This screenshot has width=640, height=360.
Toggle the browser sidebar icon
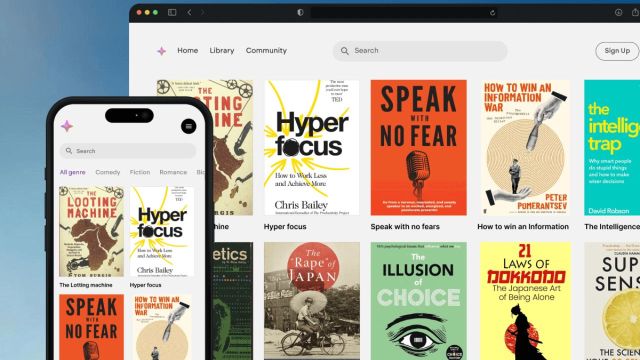click(172, 12)
